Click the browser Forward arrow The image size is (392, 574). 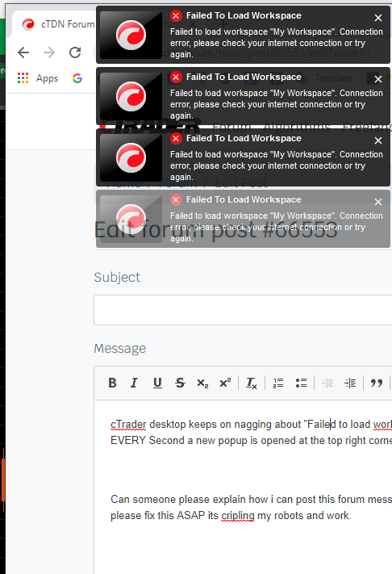click(x=49, y=52)
